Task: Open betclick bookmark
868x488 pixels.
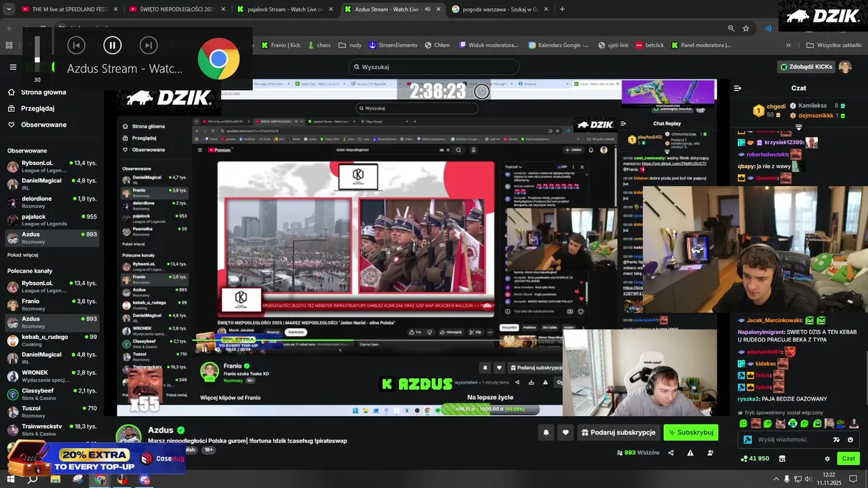Action: point(650,45)
